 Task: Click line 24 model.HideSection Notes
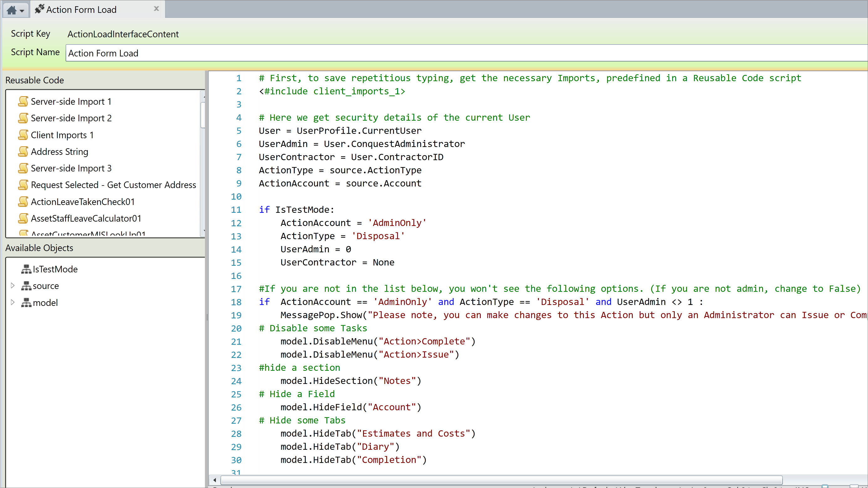(x=351, y=381)
